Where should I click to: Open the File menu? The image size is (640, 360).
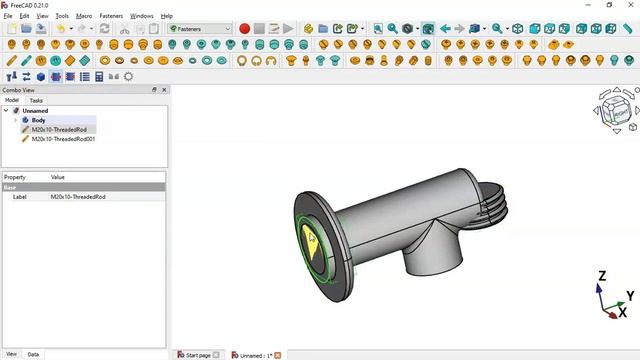[8, 16]
